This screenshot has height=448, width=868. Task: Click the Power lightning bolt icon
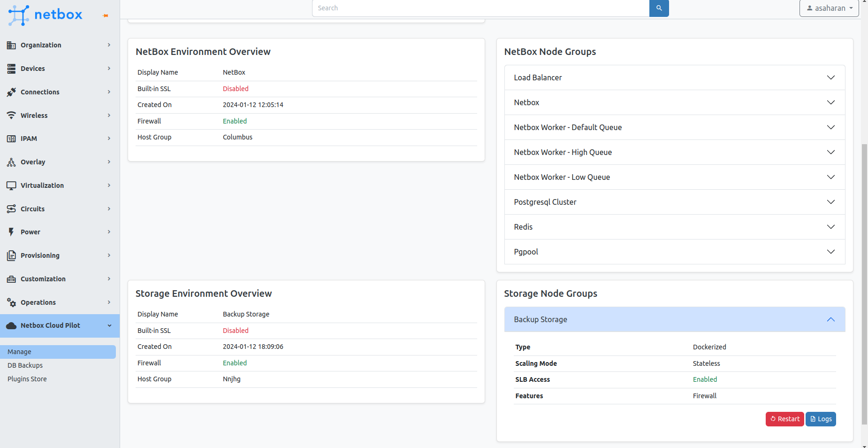click(x=11, y=232)
